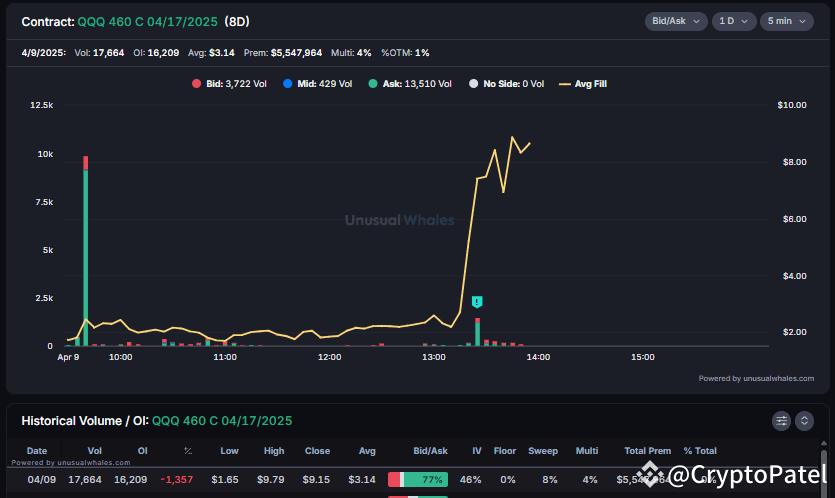Sort table by the IV column header
This screenshot has height=498, width=835.
471,451
